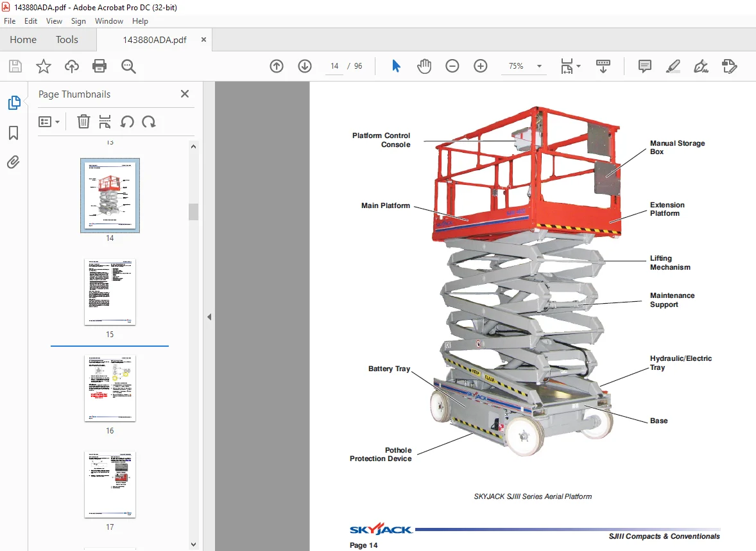Click the thumbnail panel scrollbar handle
This screenshot has height=551, width=756.
coord(193,212)
